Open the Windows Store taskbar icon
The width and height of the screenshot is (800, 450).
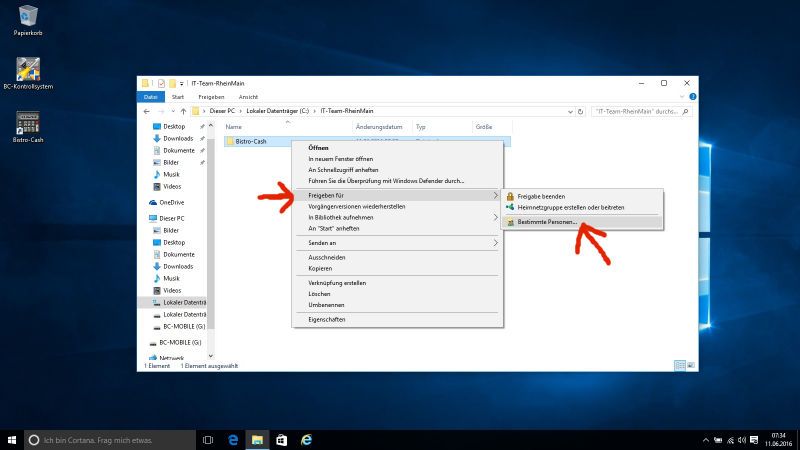coord(282,439)
